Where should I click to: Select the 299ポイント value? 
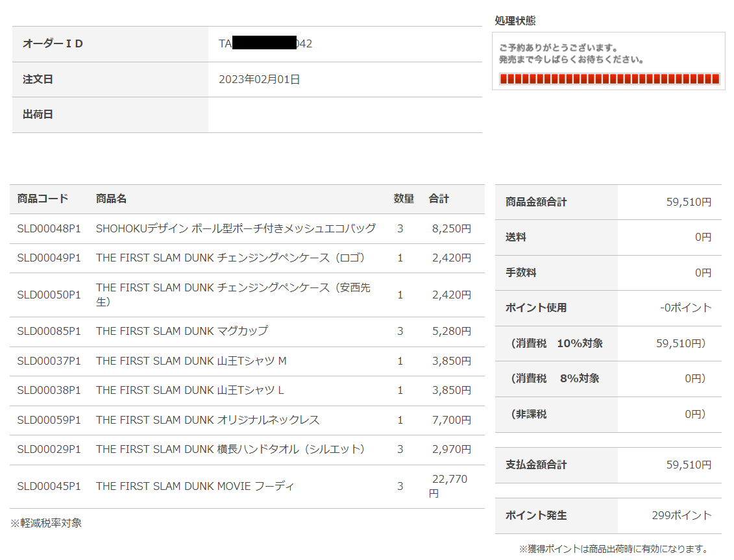pyautogui.click(x=682, y=515)
